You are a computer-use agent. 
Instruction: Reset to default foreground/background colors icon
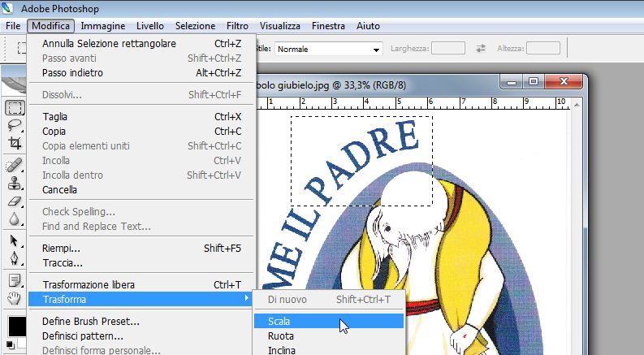(10, 344)
